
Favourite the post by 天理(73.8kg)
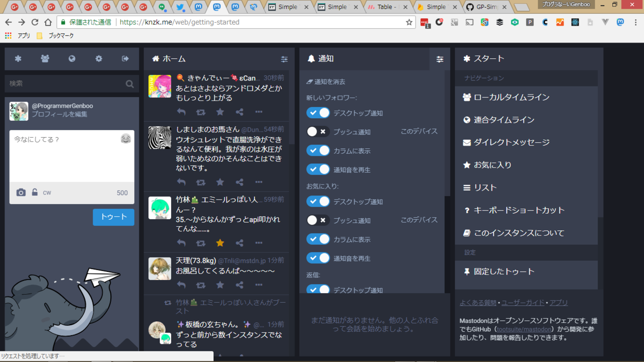pos(220,285)
